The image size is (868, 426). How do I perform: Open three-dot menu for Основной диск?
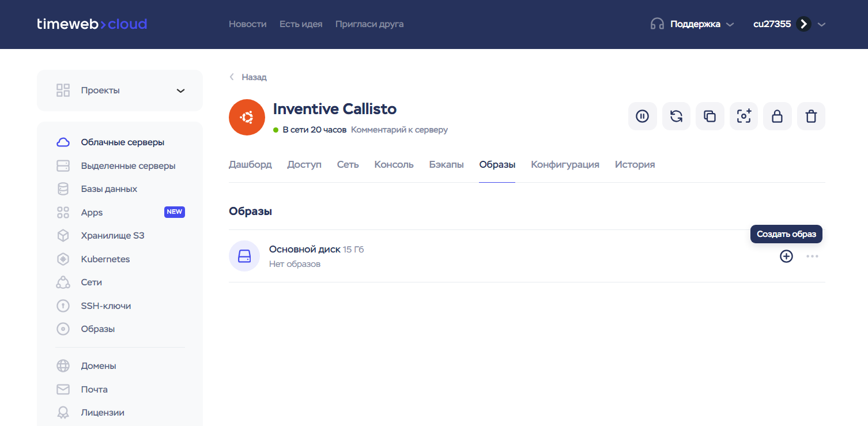coord(812,257)
